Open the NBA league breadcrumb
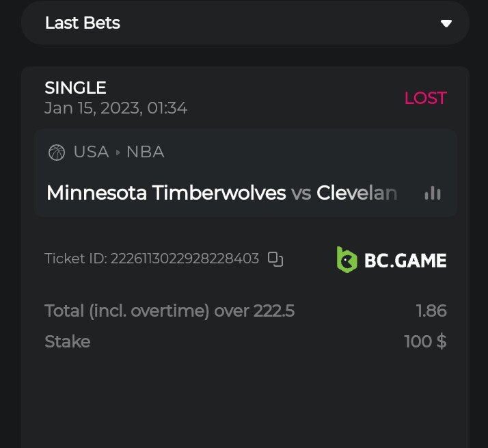 [x=145, y=152]
